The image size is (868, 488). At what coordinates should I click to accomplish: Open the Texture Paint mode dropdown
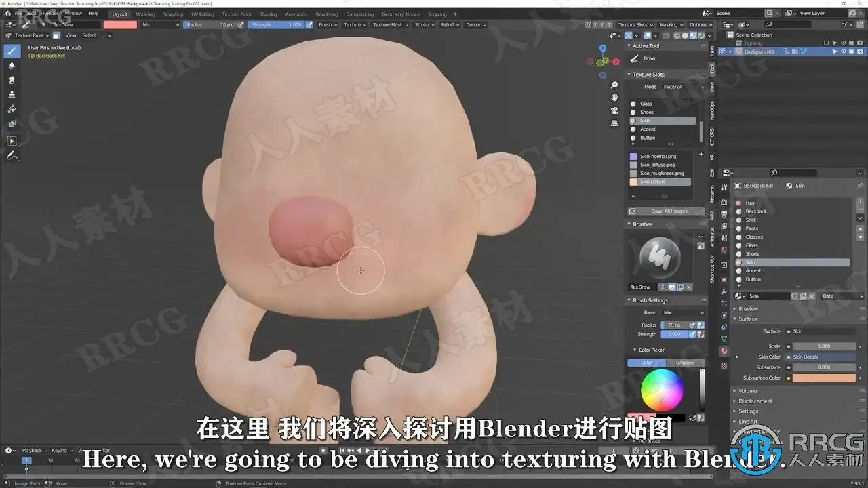(x=26, y=35)
